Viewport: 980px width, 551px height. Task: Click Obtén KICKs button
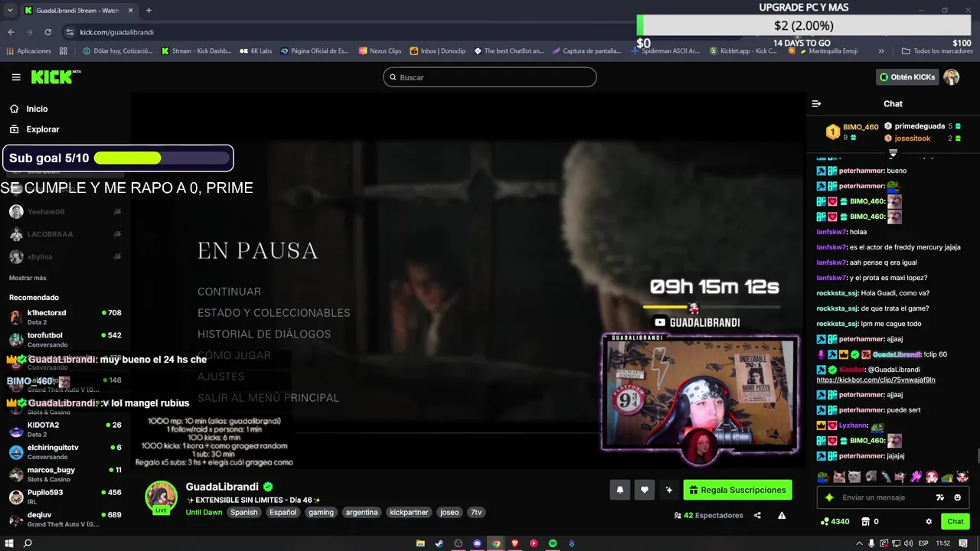coord(907,77)
